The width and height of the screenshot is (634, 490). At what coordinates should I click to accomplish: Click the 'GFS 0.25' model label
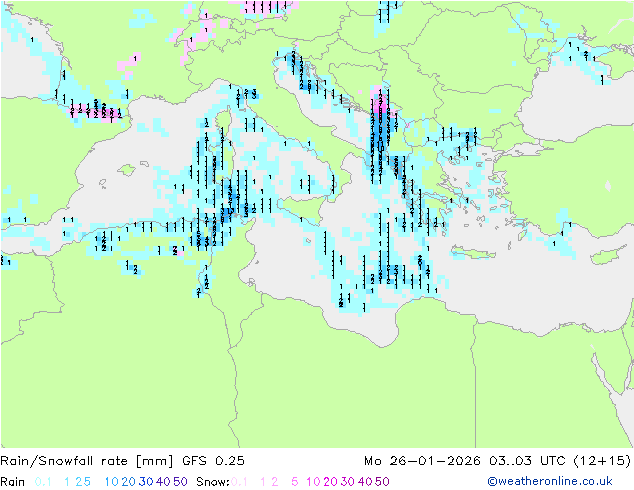pyautogui.click(x=213, y=461)
